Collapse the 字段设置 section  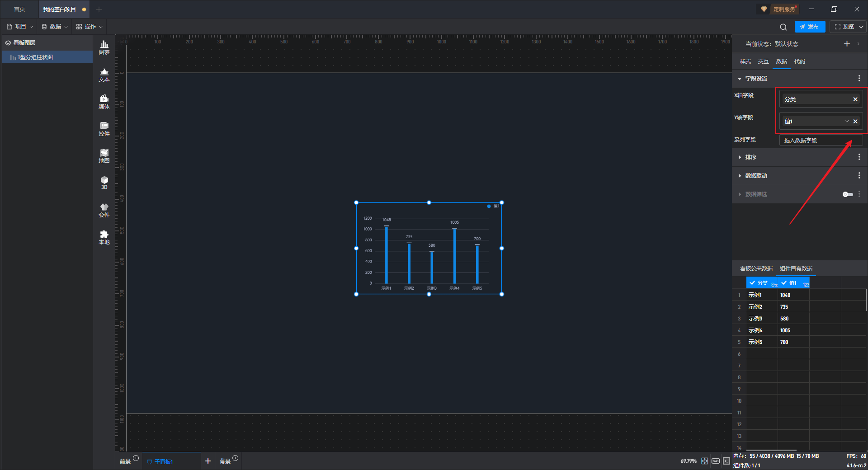point(740,79)
